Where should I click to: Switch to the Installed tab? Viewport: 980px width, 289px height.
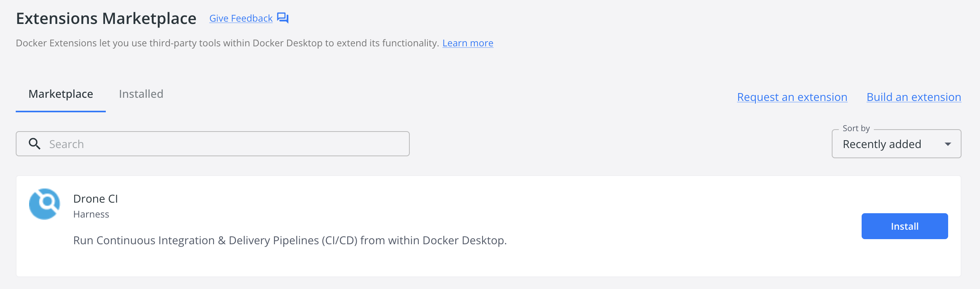click(141, 94)
